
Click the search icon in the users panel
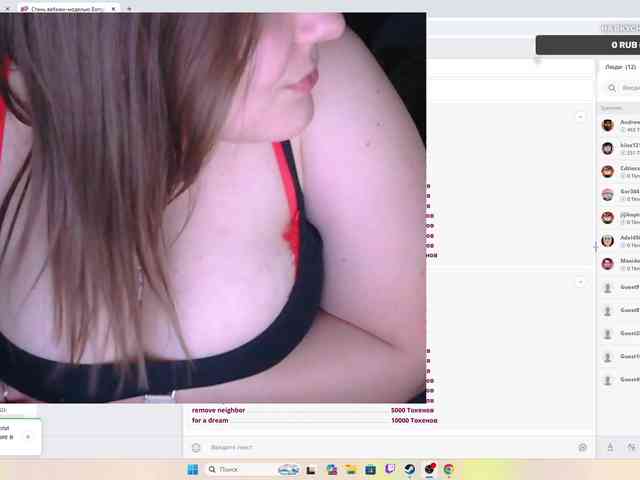pyautogui.click(x=611, y=88)
